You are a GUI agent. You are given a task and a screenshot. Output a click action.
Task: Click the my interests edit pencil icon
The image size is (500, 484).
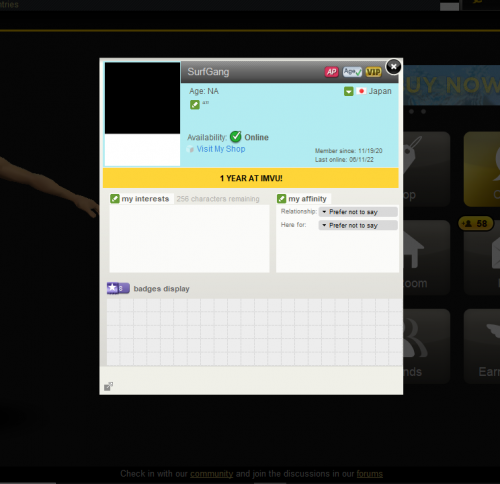[115, 199]
